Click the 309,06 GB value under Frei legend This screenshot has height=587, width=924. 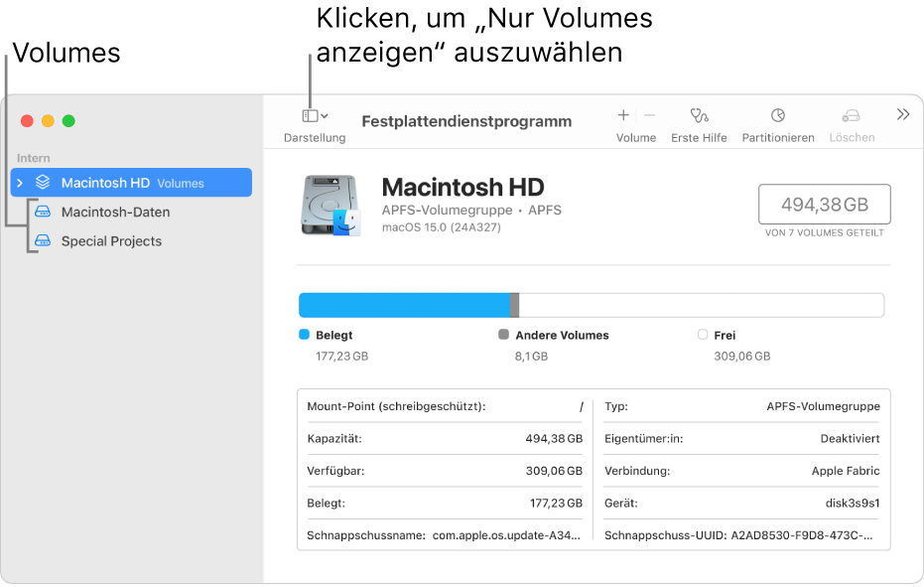coord(742,357)
